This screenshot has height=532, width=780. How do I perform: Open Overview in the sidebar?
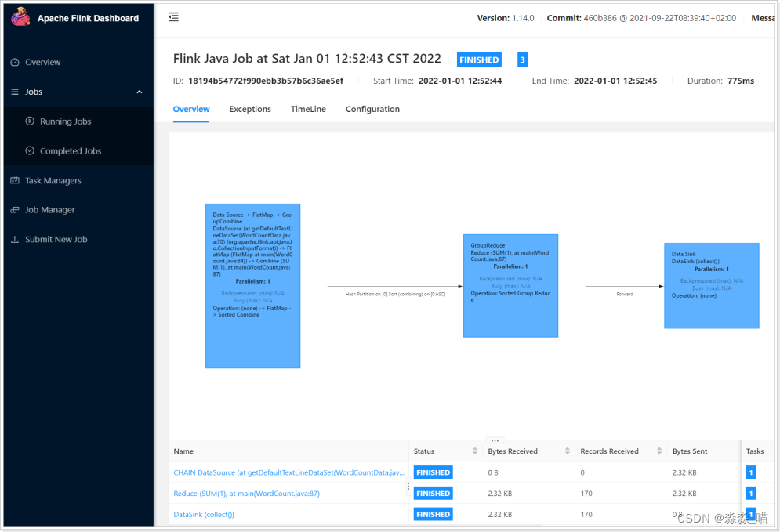43,62
